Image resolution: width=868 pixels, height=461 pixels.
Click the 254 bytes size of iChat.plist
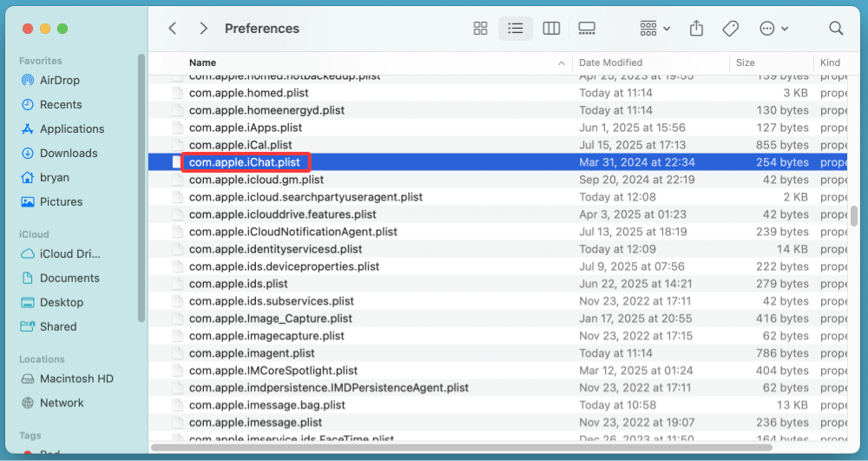(x=782, y=162)
